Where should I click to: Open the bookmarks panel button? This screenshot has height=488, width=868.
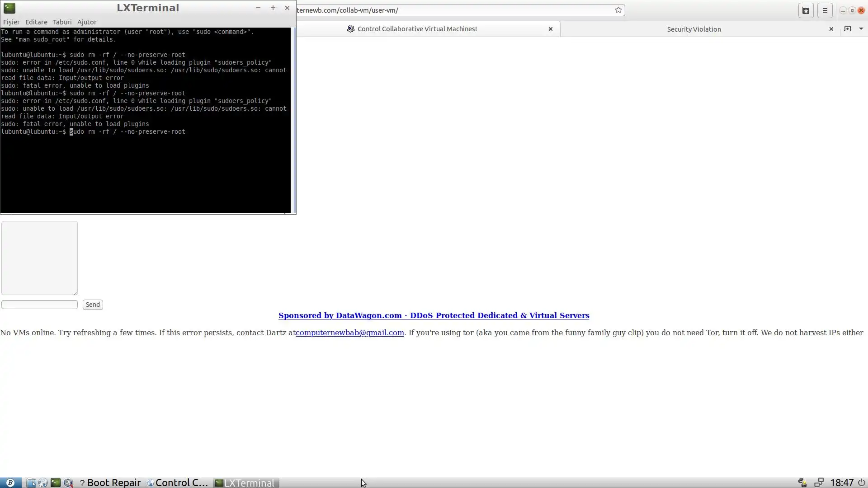click(x=806, y=10)
